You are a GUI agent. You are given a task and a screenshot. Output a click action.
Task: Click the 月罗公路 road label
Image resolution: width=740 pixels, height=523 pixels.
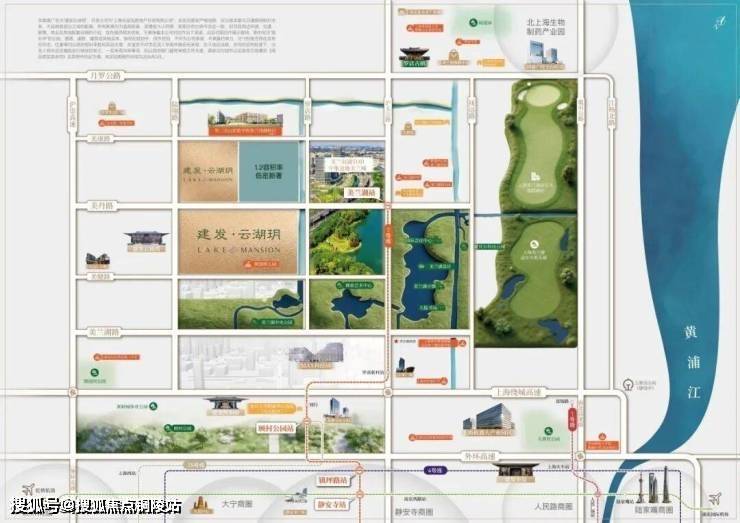click(106, 76)
